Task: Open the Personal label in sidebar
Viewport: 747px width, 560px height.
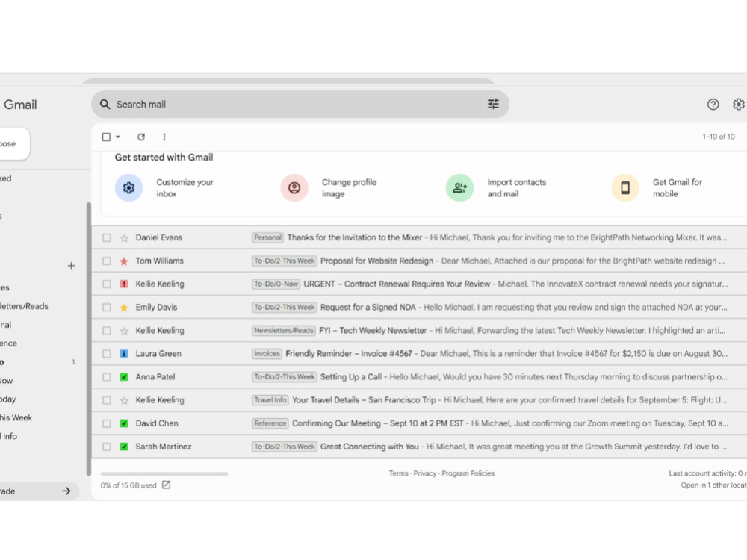Action: 6,325
